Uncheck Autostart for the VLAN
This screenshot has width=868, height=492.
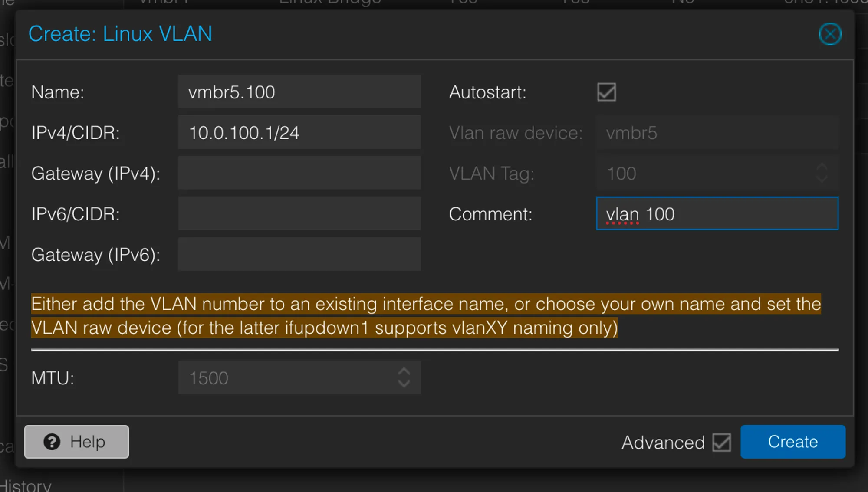(x=606, y=92)
